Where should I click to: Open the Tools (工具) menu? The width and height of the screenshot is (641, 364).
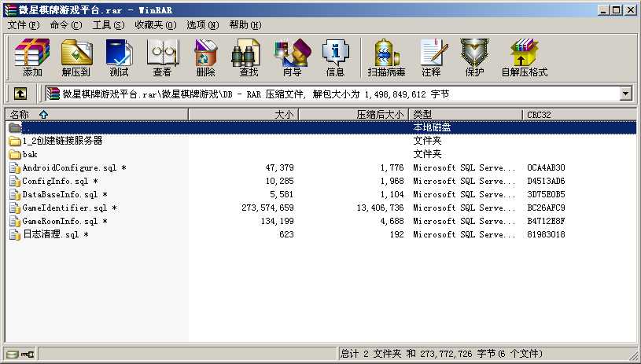click(x=109, y=25)
